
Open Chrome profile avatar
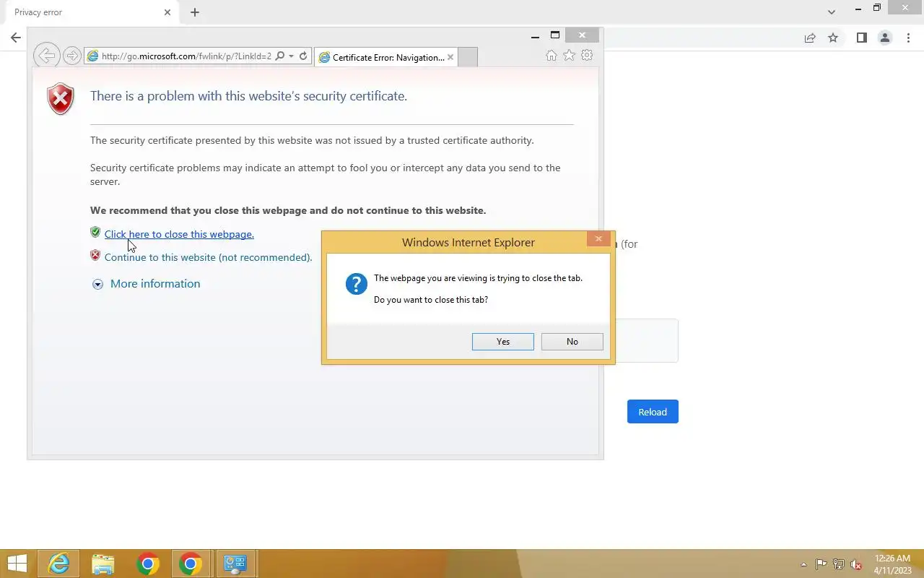(x=884, y=38)
